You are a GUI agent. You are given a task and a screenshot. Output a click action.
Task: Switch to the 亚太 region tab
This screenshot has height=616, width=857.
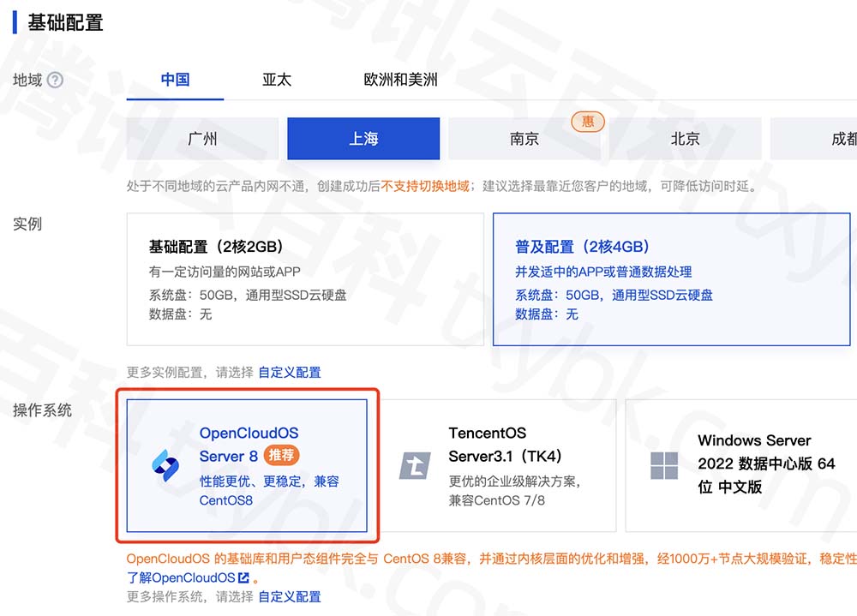(277, 80)
